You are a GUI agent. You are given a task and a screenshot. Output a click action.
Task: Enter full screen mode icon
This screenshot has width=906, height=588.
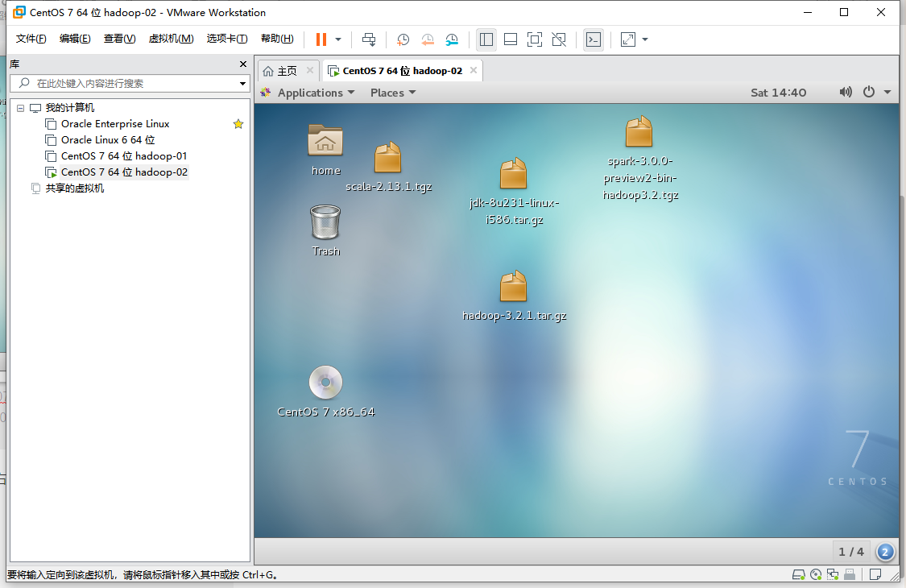click(x=535, y=39)
